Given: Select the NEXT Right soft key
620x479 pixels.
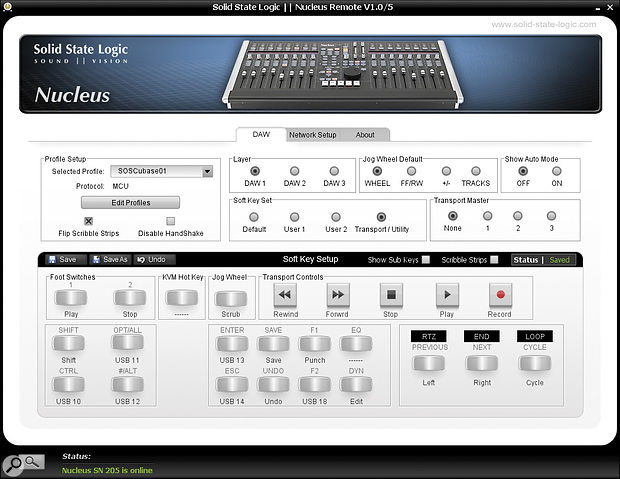Looking at the screenshot, I should tap(482, 363).
